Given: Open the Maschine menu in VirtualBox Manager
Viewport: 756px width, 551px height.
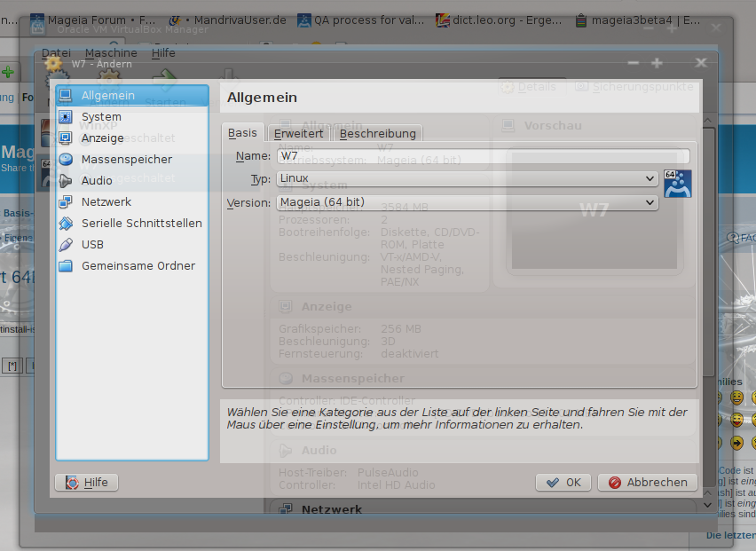Looking at the screenshot, I should coord(111,52).
